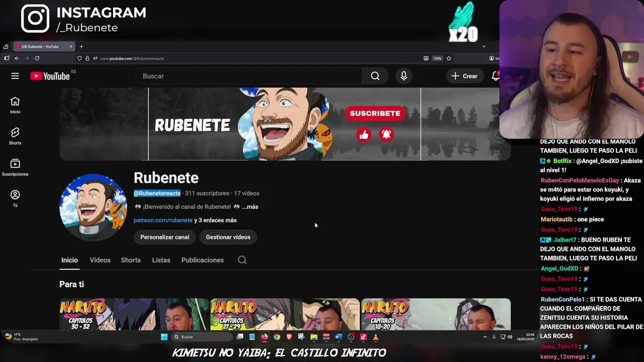Open Naruto Capítulos 30-32 video thumbnail

click(x=134, y=314)
